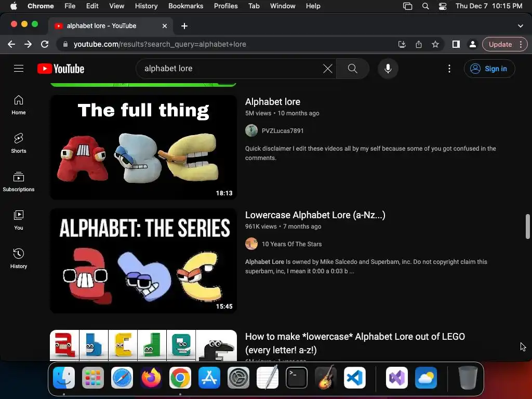Viewport: 532px width, 399px height.
Task: Open the Apple menu
Action: pyautogui.click(x=14, y=6)
